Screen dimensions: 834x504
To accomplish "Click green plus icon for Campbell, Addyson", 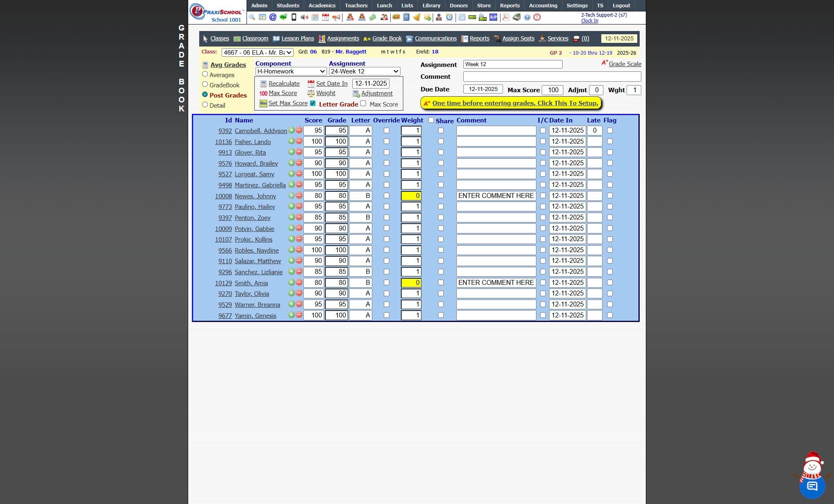I will [x=291, y=130].
